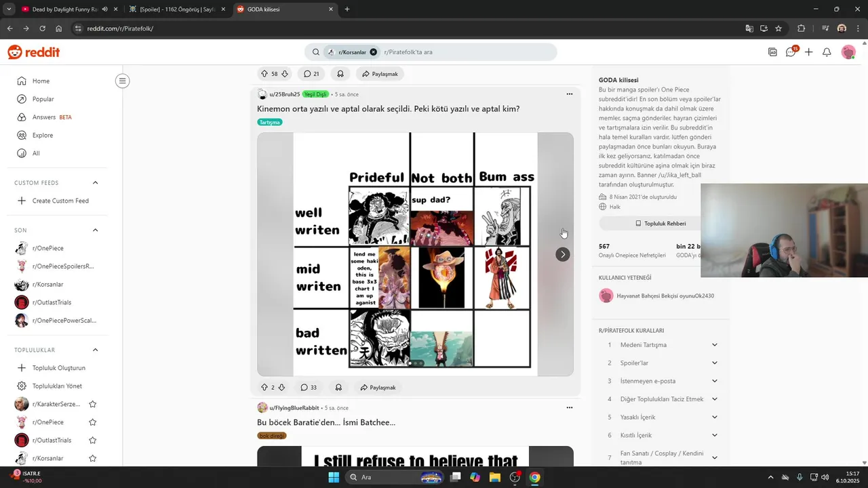Open the Reddit user avatar menu

[848, 52]
